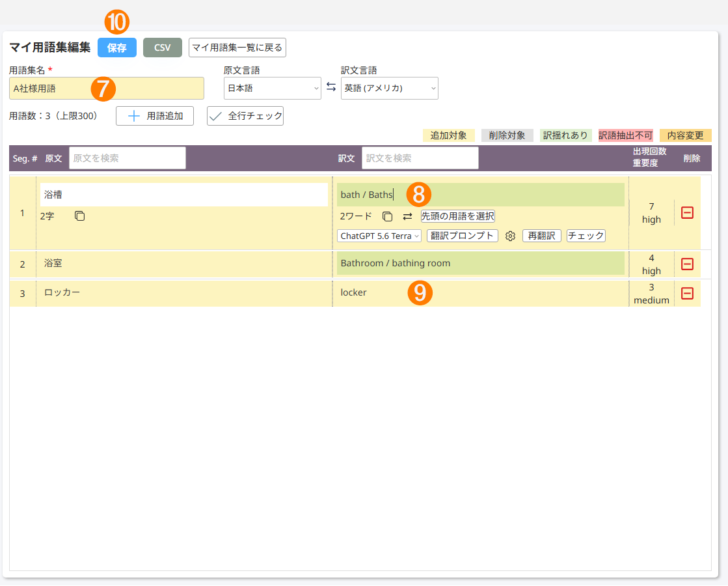The width and height of the screenshot is (728, 586).
Task: Click the 先頭の用語を選択 button
Action: coord(458,216)
